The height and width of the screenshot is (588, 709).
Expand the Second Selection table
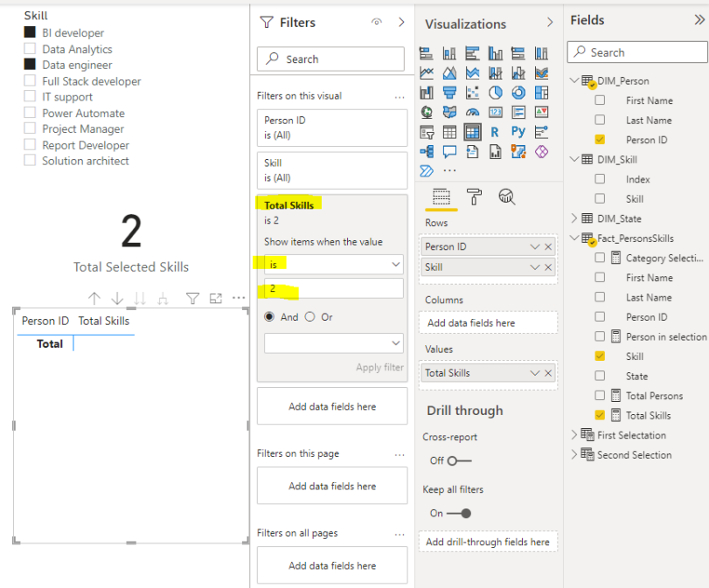tap(574, 454)
